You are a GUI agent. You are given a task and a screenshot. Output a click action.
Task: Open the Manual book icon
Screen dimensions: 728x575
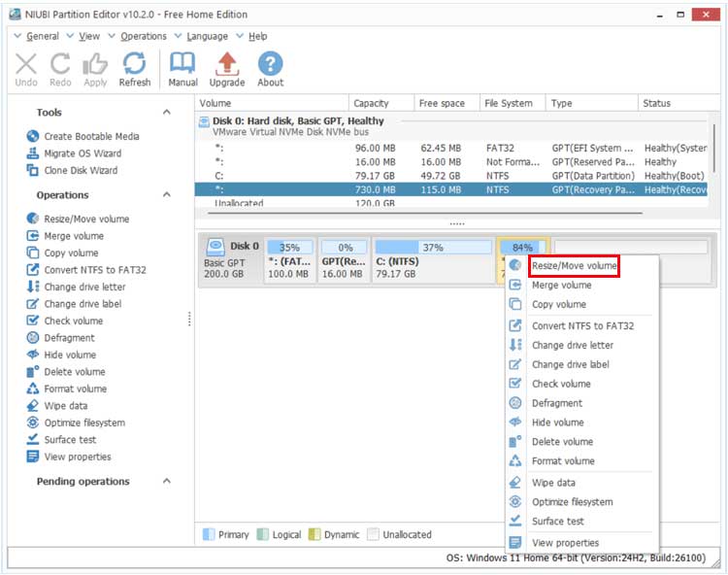[x=182, y=64]
